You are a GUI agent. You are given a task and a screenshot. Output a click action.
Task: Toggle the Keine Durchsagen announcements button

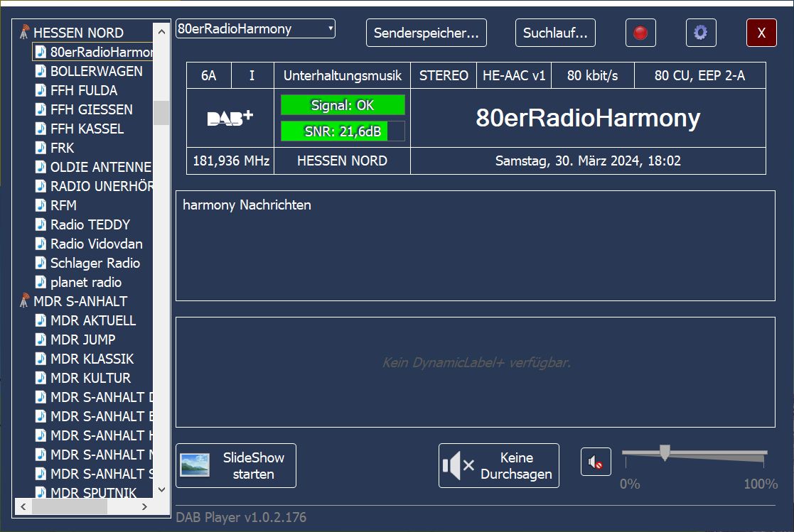pyautogui.click(x=498, y=466)
